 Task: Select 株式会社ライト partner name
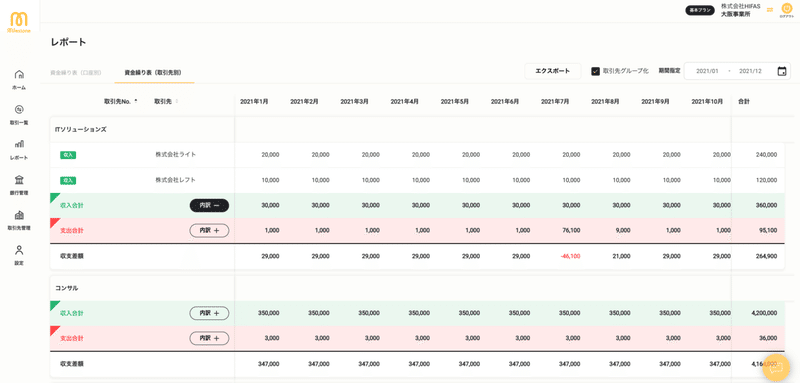pyautogui.click(x=176, y=155)
